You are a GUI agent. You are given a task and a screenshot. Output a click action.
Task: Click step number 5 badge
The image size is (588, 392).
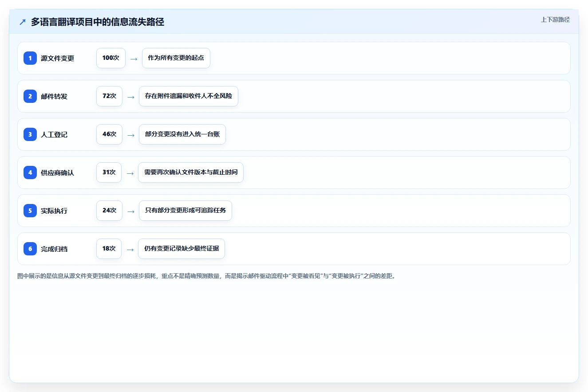(30, 211)
